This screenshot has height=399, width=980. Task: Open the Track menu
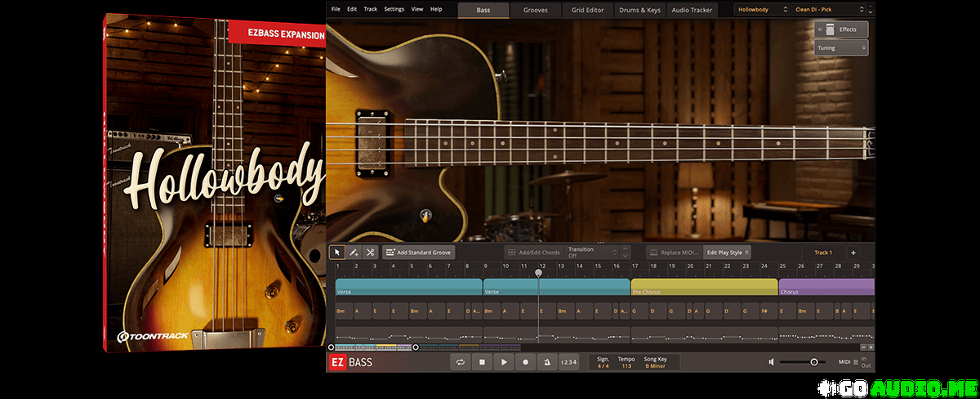click(371, 9)
